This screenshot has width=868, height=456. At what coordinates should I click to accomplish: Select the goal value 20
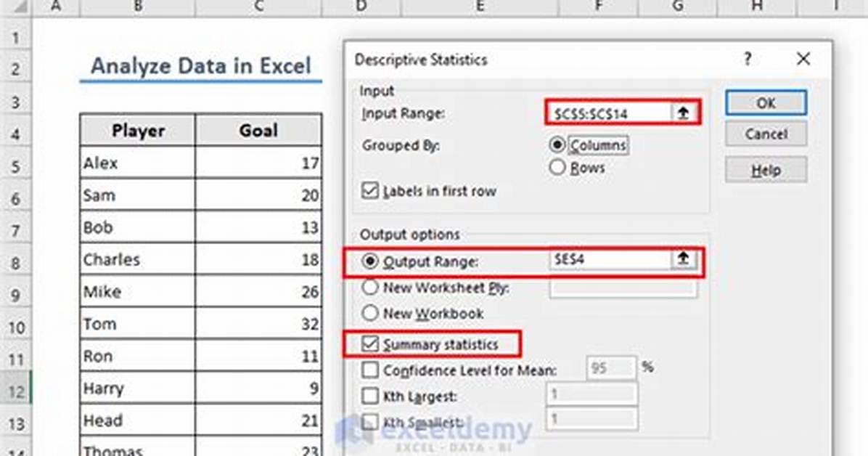click(258, 195)
